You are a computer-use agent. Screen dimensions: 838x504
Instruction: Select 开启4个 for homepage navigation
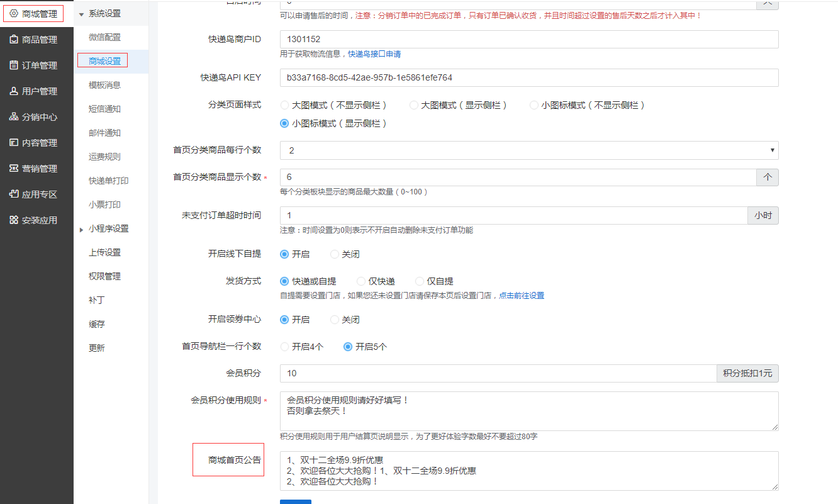284,347
